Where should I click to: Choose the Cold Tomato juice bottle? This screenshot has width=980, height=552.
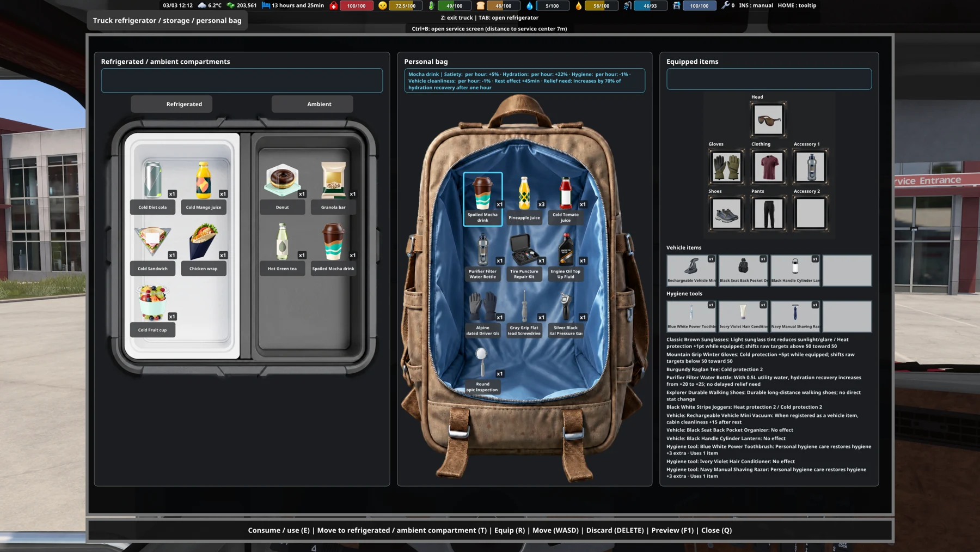coord(566,199)
